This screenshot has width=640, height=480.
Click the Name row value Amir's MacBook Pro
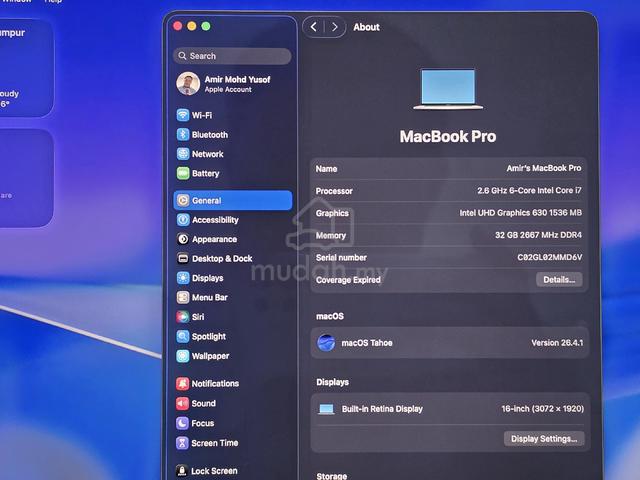(544, 168)
